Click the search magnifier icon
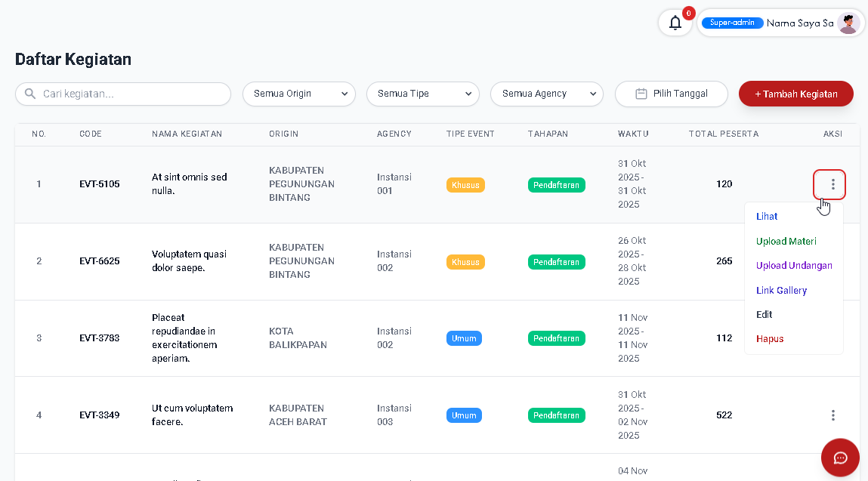This screenshot has height=481, width=868. [30, 94]
